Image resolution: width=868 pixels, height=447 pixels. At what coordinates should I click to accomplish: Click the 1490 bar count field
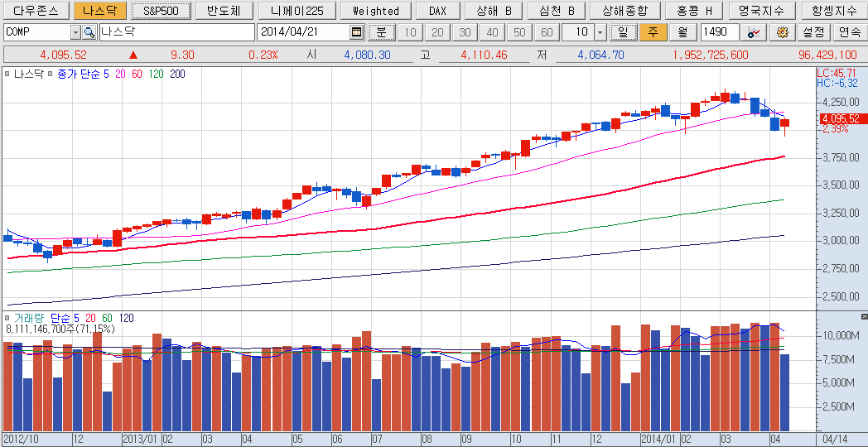point(720,32)
